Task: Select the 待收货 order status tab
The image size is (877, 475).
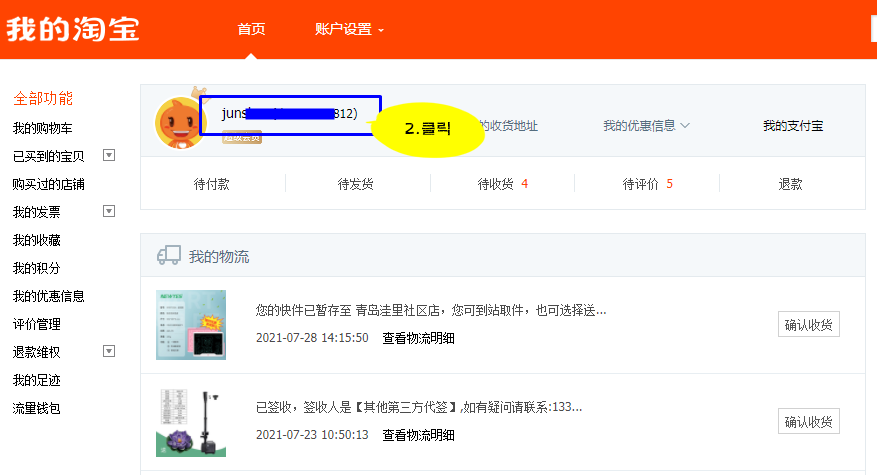Action: [502, 184]
